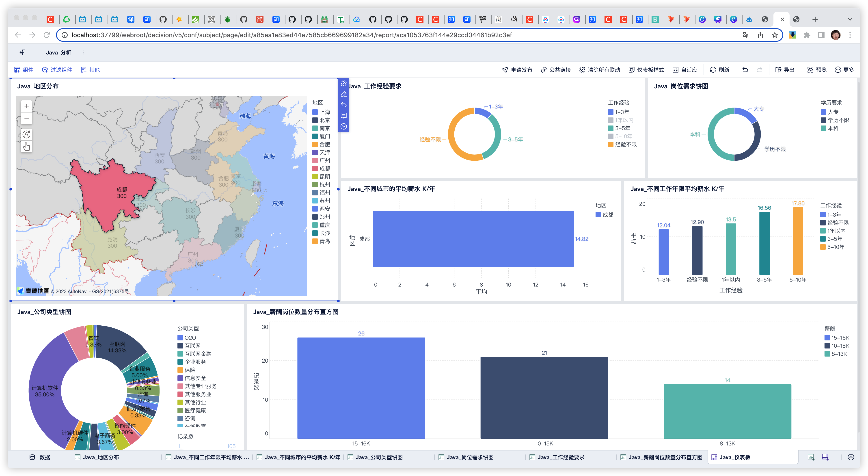Toggle the 学历不限 legend item

(838, 120)
